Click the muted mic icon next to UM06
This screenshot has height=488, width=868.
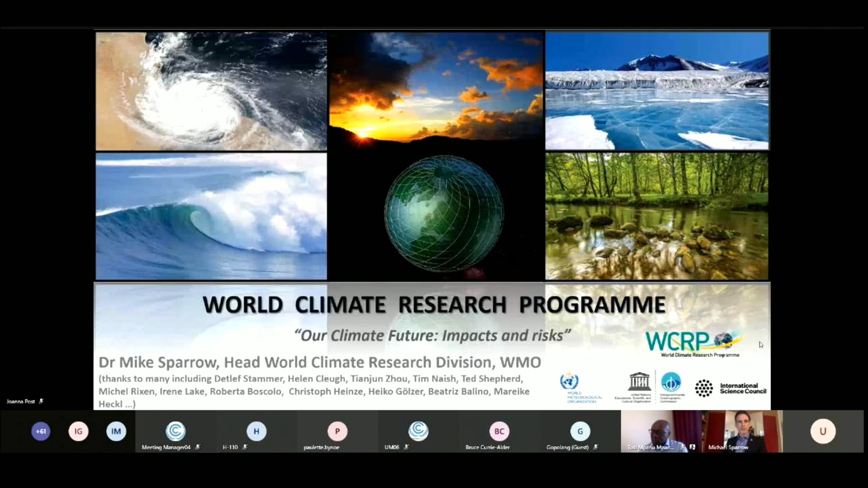coord(406,447)
